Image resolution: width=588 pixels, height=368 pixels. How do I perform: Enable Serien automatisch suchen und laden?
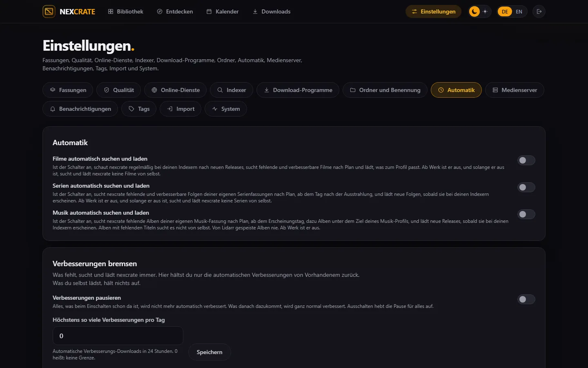pos(526,187)
